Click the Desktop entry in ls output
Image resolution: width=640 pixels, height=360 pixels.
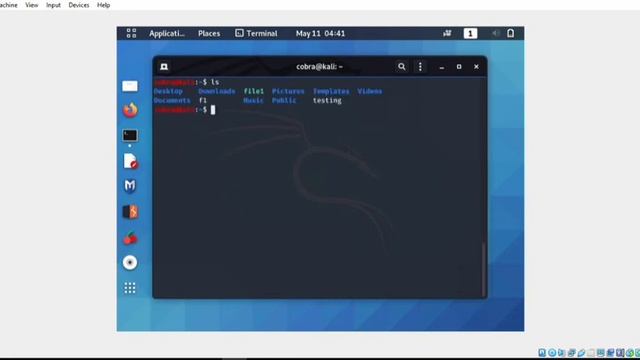(168, 91)
